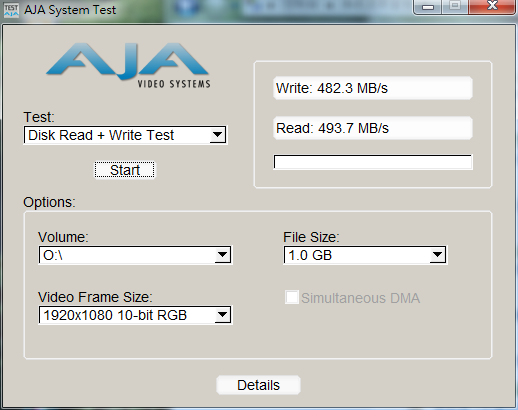
Task: Maximize the AJA System Test window
Action: [x=455, y=7]
